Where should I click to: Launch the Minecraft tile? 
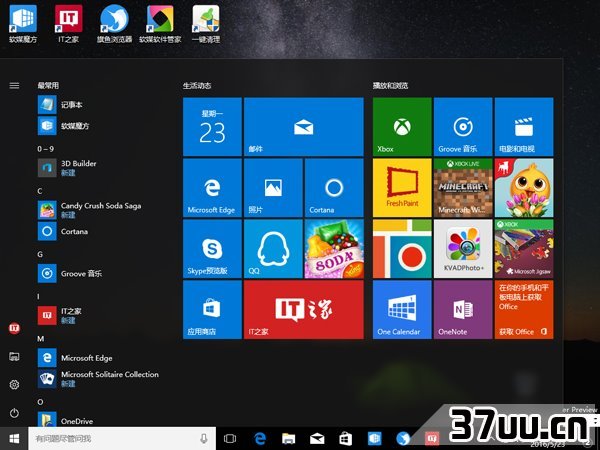pos(463,188)
